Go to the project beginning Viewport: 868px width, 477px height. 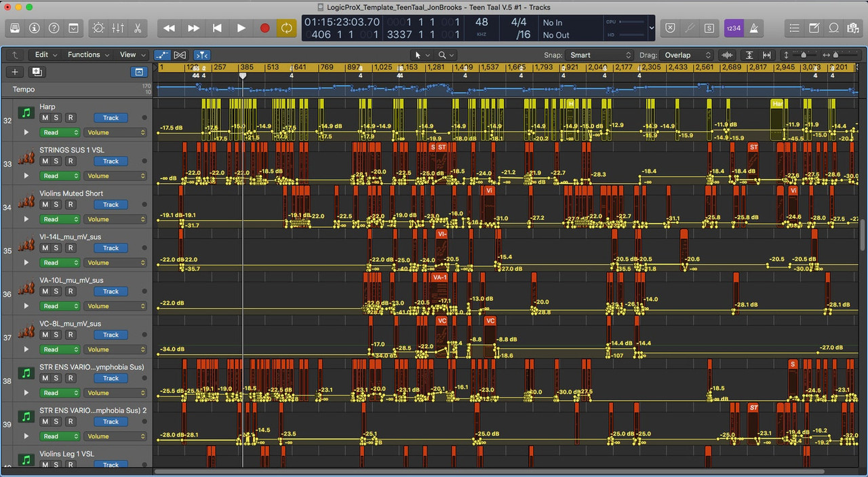pyautogui.click(x=217, y=28)
